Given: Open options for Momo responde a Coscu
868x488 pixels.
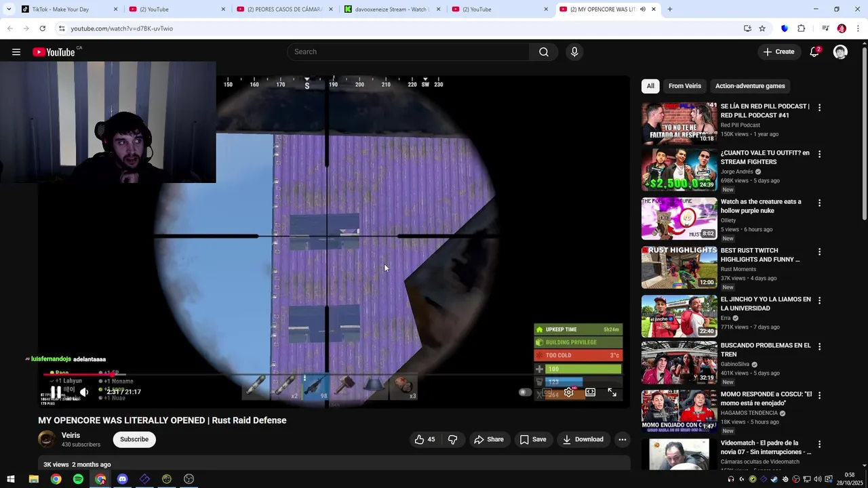Looking at the screenshot, I should [x=819, y=395].
